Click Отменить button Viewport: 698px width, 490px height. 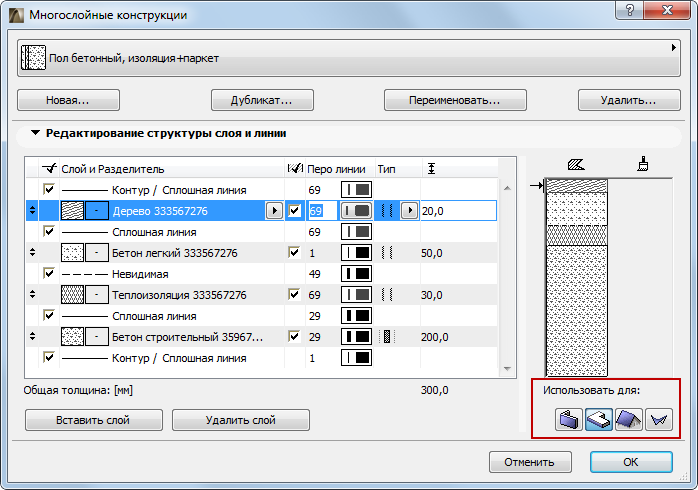pos(530,462)
